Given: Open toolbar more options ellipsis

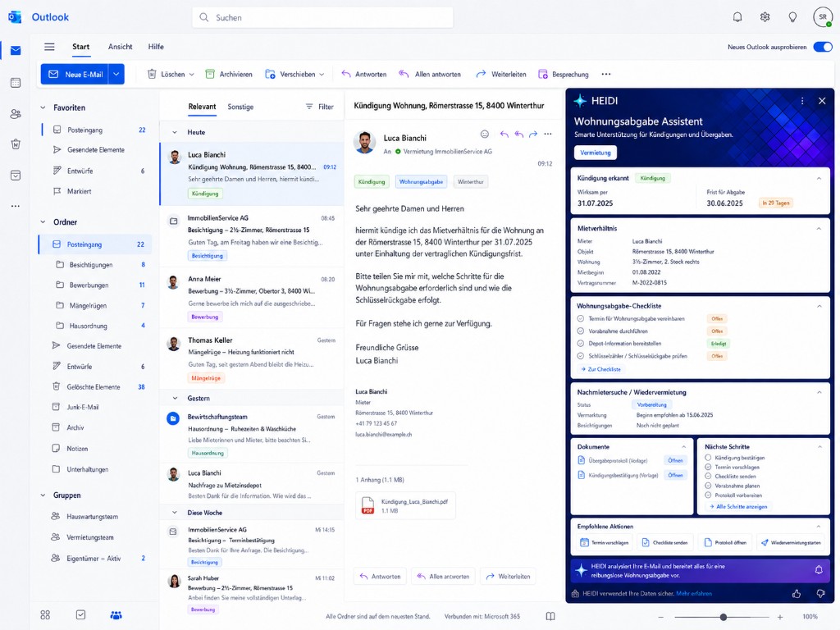Looking at the screenshot, I should click(606, 74).
